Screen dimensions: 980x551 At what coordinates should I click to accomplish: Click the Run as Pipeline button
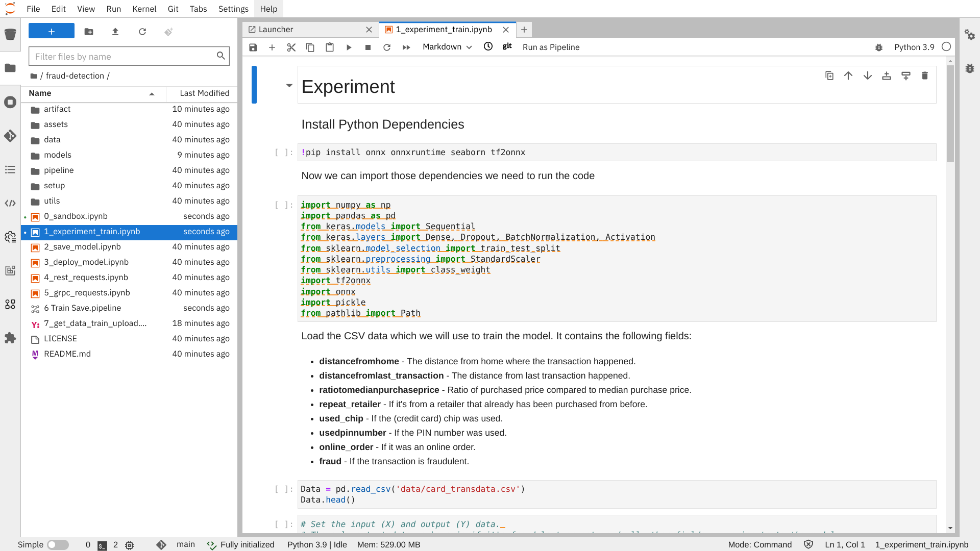coord(551,47)
